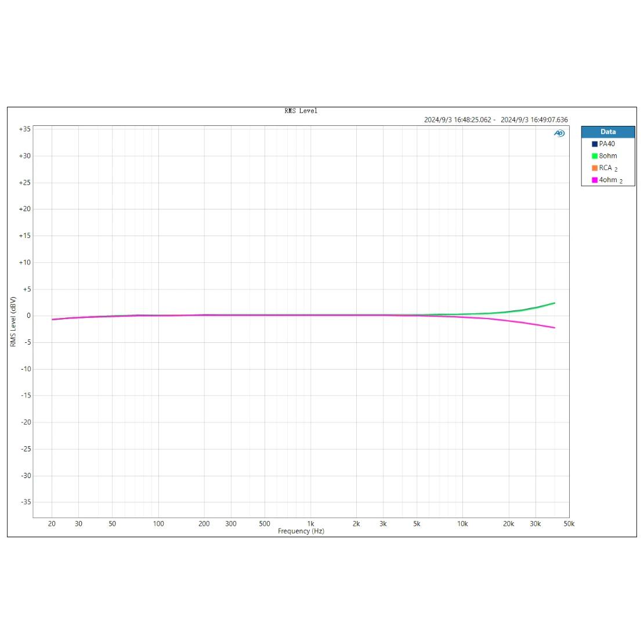Click the magenta 4ohm 2 legend swatch
This screenshot has width=644, height=644.
click(595, 180)
